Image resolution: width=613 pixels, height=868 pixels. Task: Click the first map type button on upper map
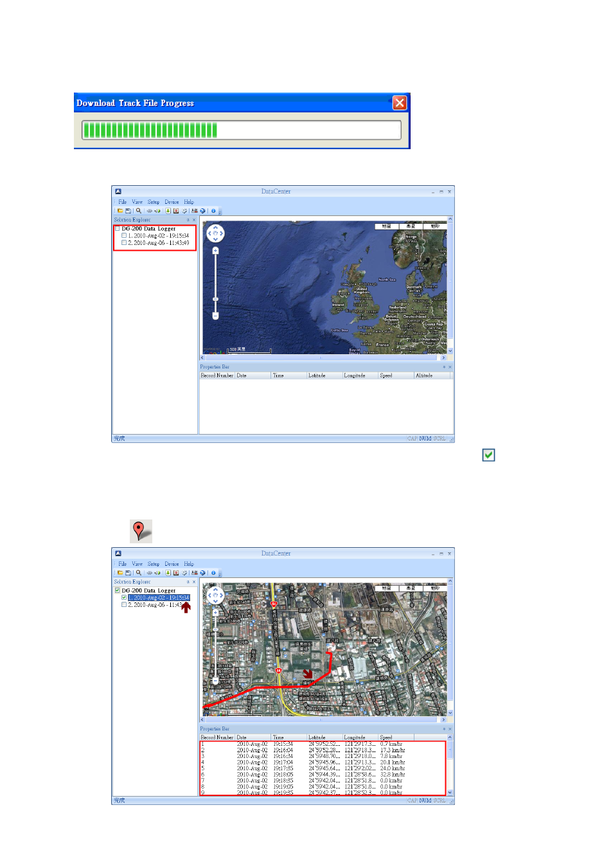click(x=386, y=226)
